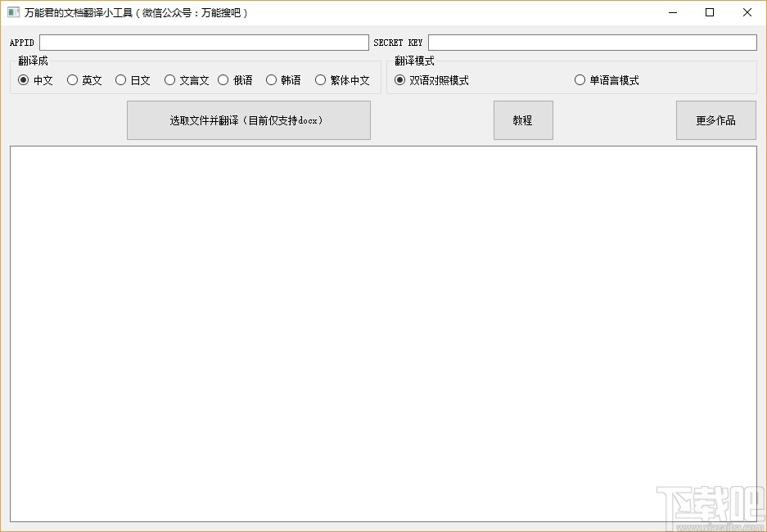The image size is (767, 532).
Task: Click inside the SECRET KEY input field
Action: (592, 42)
